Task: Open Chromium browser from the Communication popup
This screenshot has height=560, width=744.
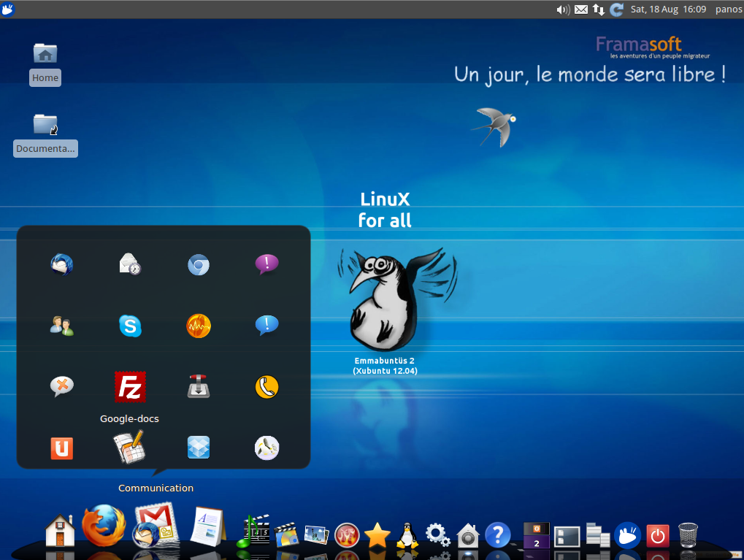Action: pyautogui.click(x=199, y=265)
